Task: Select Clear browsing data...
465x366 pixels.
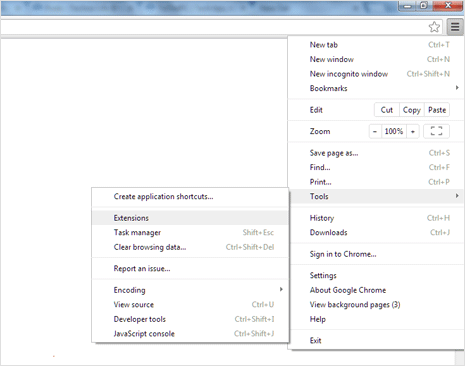Action: pyautogui.click(x=190, y=247)
